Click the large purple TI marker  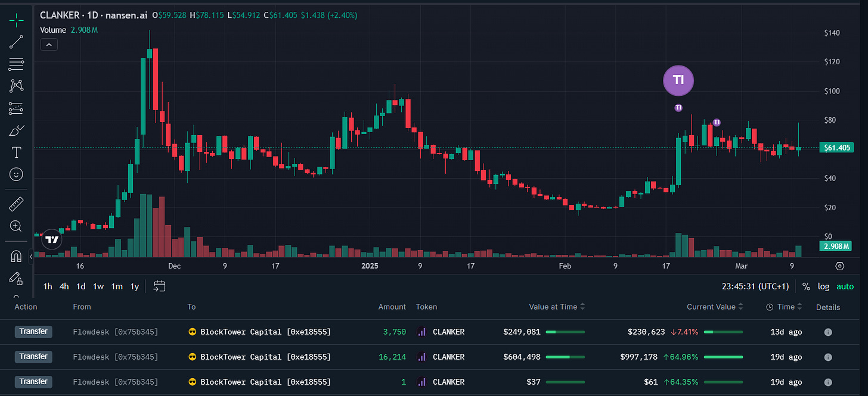tap(678, 80)
